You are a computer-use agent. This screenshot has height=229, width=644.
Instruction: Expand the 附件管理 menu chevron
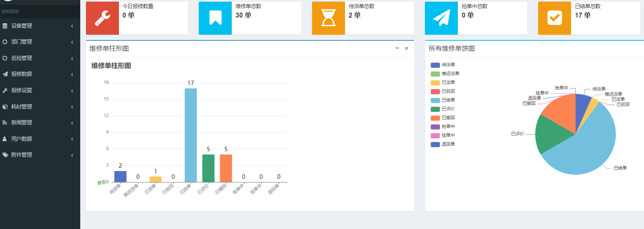(72, 155)
